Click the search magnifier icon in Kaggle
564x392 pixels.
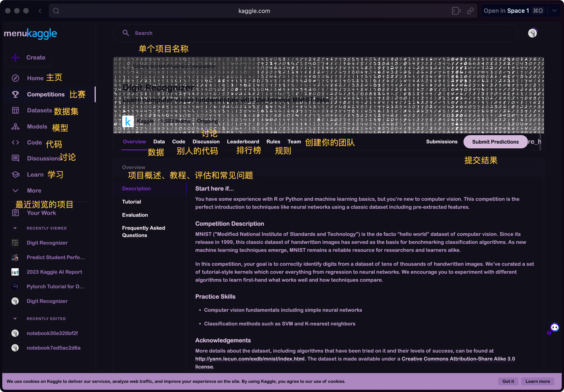(x=126, y=33)
